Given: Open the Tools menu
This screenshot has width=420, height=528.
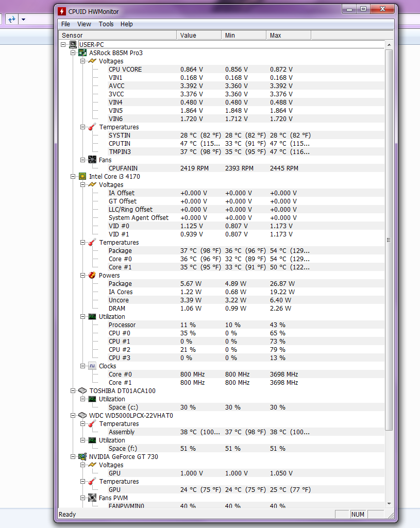Looking at the screenshot, I should 106,24.
